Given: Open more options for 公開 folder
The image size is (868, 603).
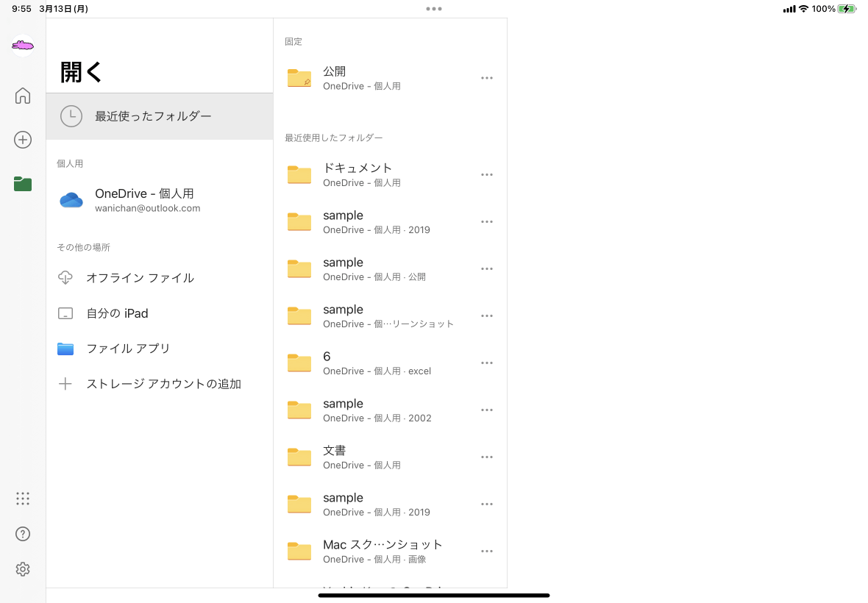Looking at the screenshot, I should [x=486, y=78].
